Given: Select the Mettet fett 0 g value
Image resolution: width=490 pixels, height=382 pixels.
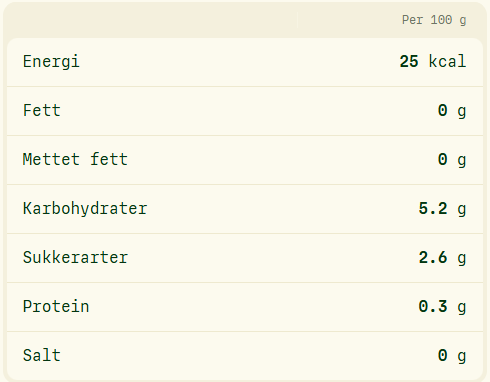Looking at the screenshot, I should [x=452, y=160].
